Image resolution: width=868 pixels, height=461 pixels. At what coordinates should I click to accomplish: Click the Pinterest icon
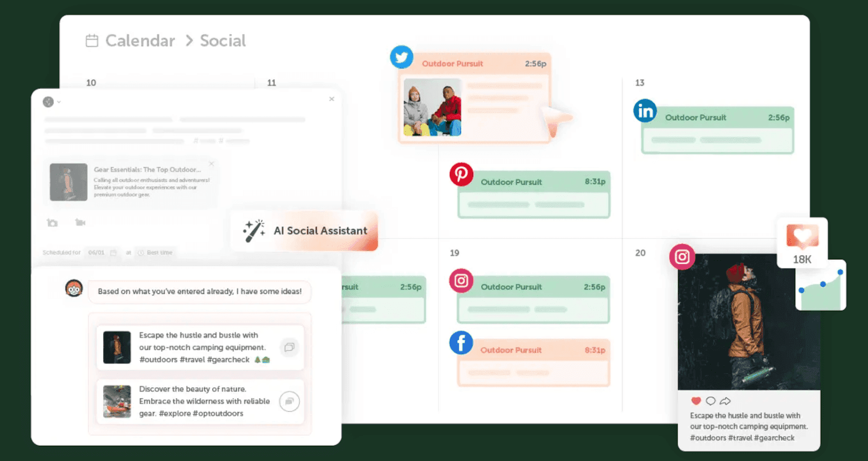tap(461, 174)
